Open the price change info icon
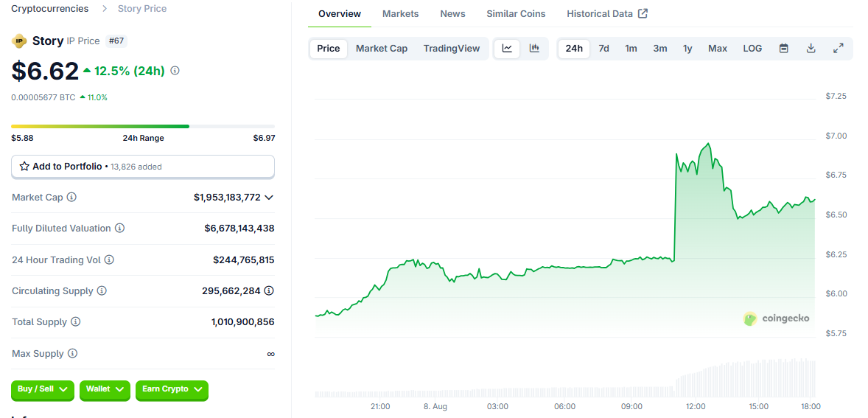The image size is (868, 418). [175, 71]
